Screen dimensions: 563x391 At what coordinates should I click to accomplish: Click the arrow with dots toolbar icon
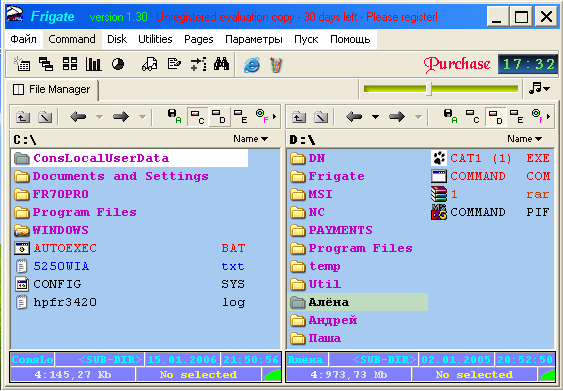(x=198, y=64)
